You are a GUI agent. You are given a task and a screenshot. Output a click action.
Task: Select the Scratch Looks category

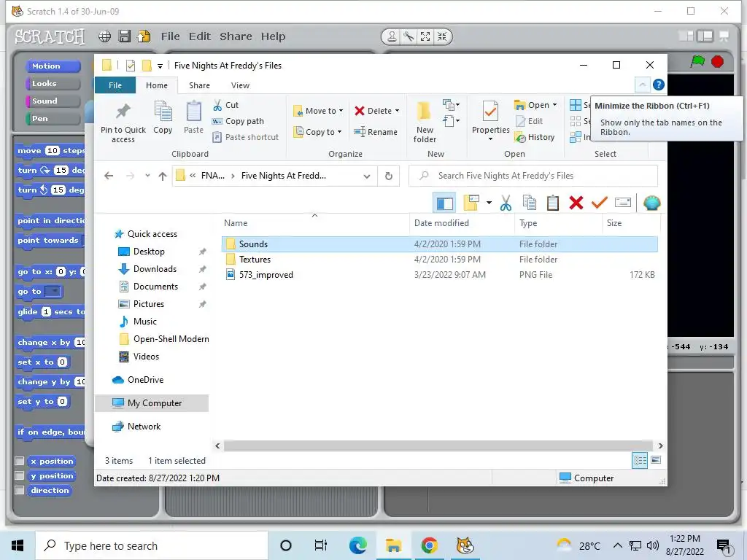[x=53, y=83]
